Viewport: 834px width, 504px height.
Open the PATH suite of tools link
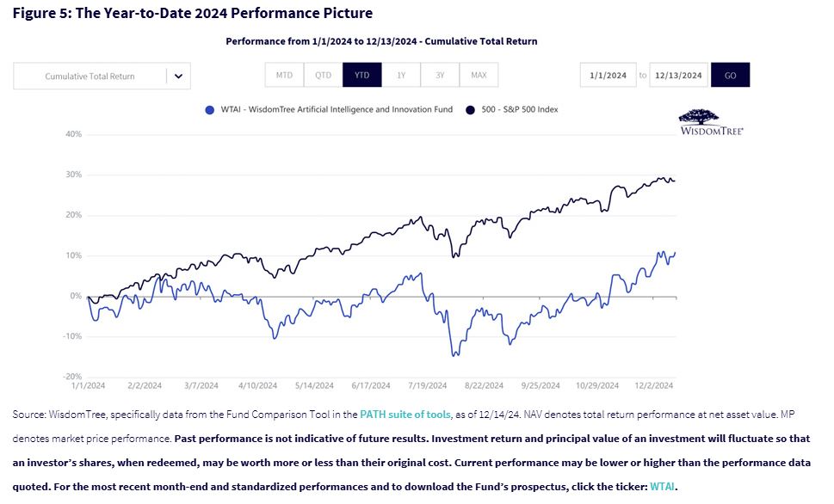405,415
